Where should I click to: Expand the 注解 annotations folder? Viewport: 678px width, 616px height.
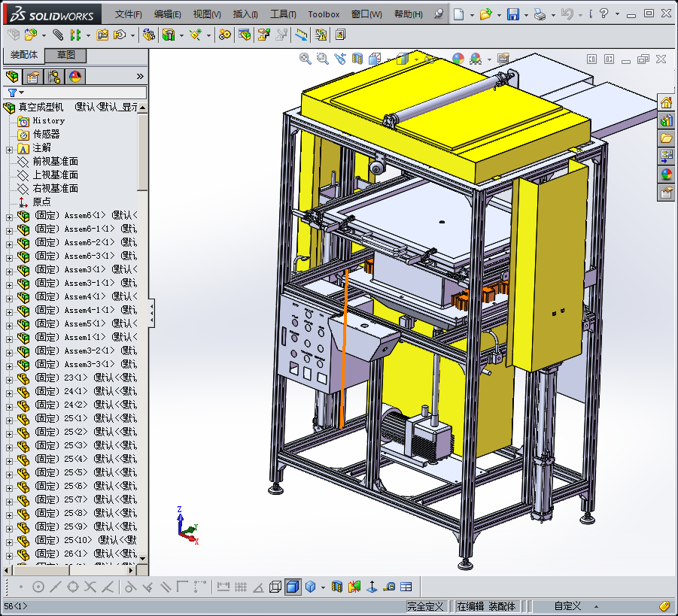point(9,148)
